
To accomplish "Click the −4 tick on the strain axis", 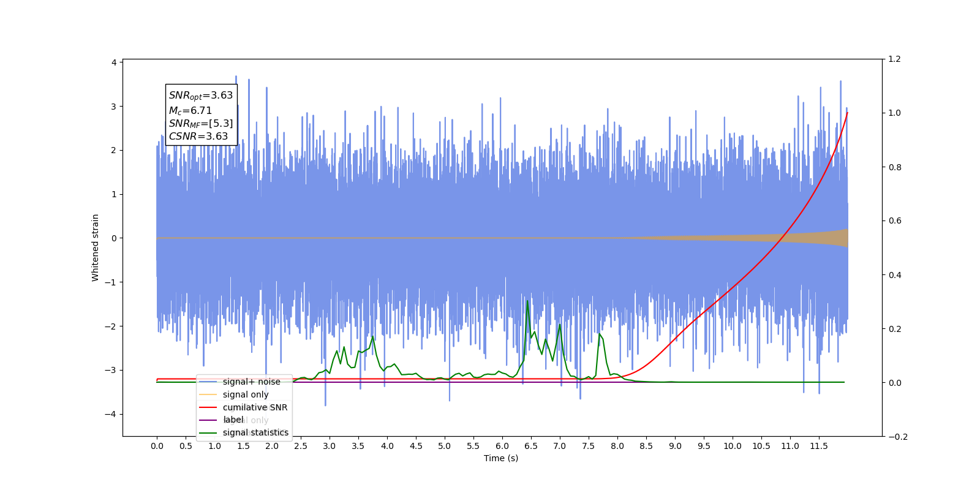I will pyautogui.click(x=111, y=414).
